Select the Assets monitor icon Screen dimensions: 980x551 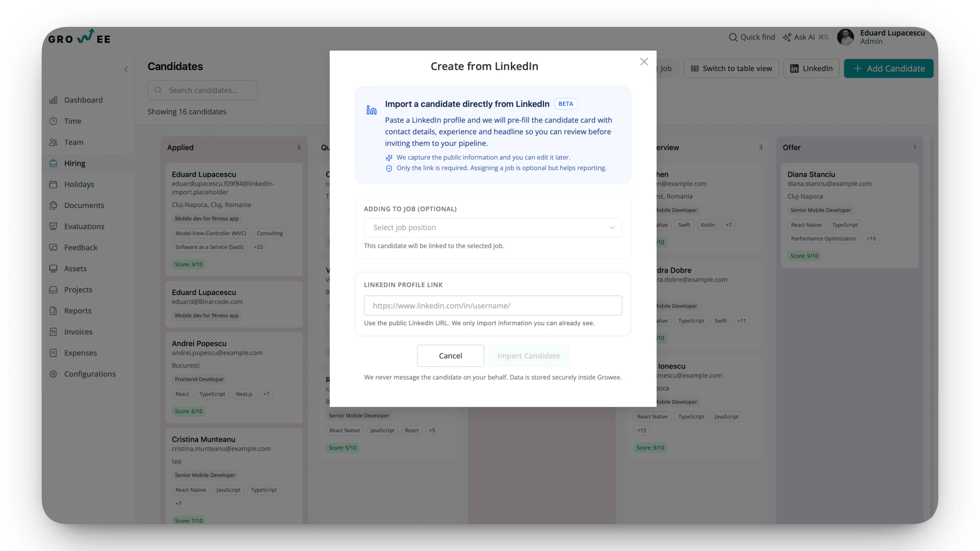click(53, 268)
